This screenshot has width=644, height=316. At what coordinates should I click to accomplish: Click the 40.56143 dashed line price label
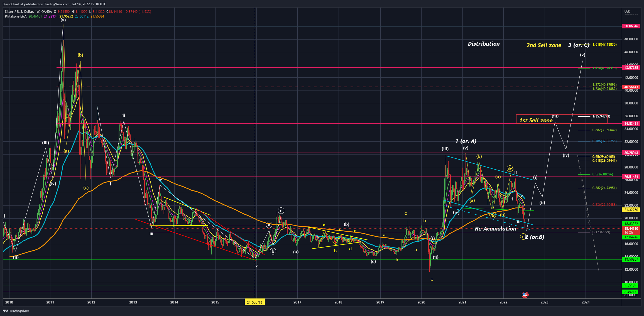pos(631,87)
